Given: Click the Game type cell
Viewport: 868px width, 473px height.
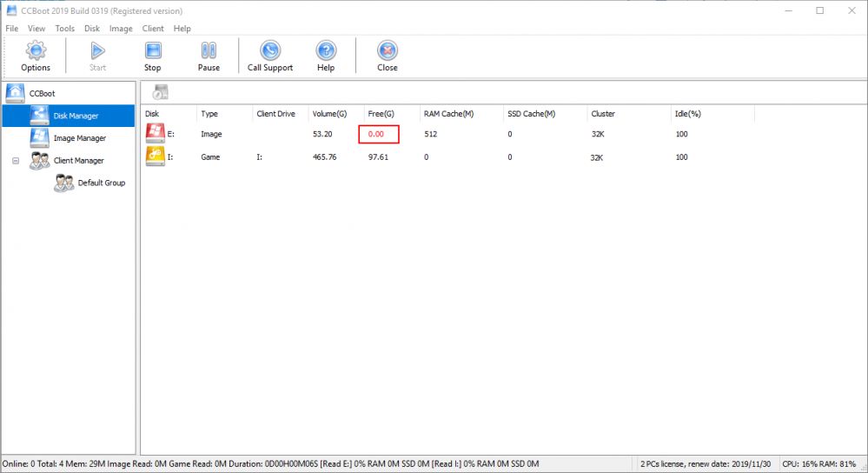Looking at the screenshot, I should coord(209,157).
